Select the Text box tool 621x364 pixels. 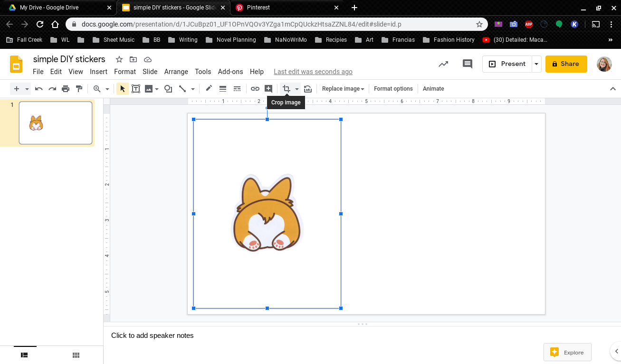pyautogui.click(x=136, y=88)
